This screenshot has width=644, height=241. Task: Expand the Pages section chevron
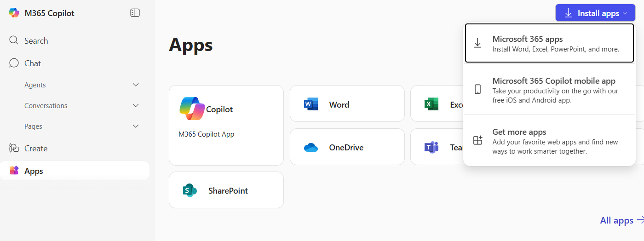pyautogui.click(x=136, y=126)
